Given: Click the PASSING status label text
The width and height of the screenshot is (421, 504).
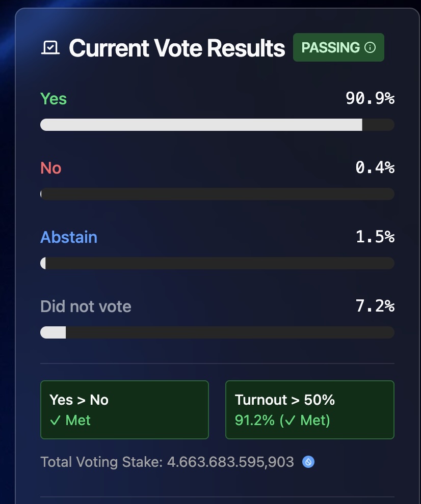Looking at the screenshot, I should pyautogui.click(x=330, y=48).
